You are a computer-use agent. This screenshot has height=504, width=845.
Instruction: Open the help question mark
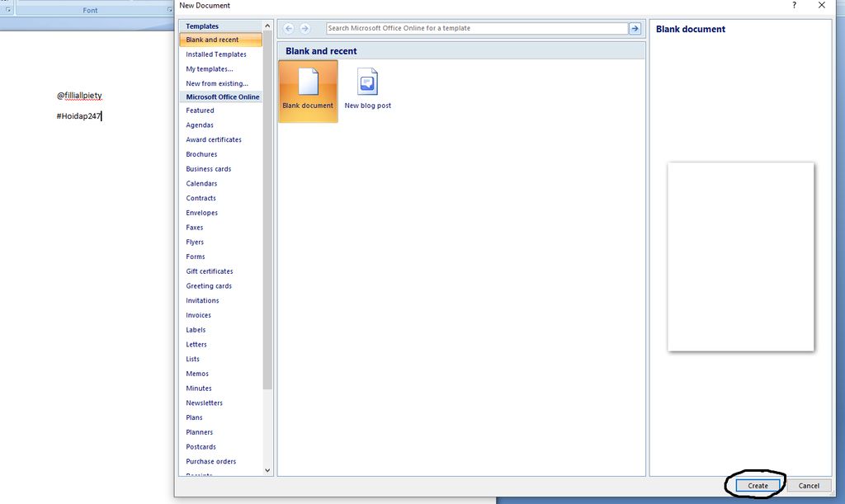click(x=794, y=6)
